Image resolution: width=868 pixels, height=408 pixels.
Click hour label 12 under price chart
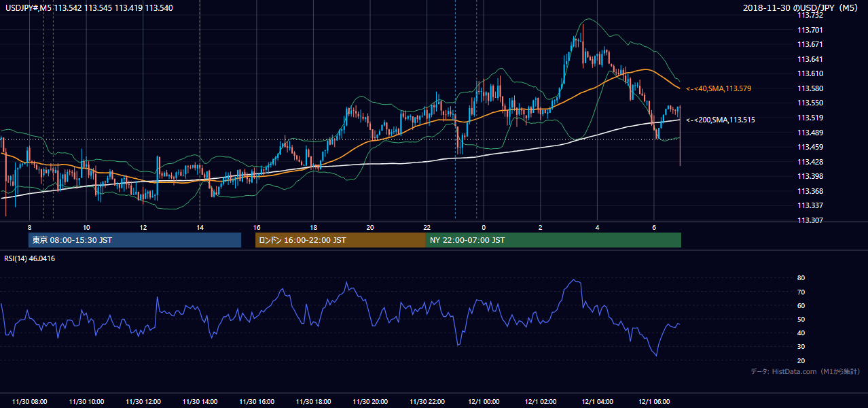pos(143,226)
